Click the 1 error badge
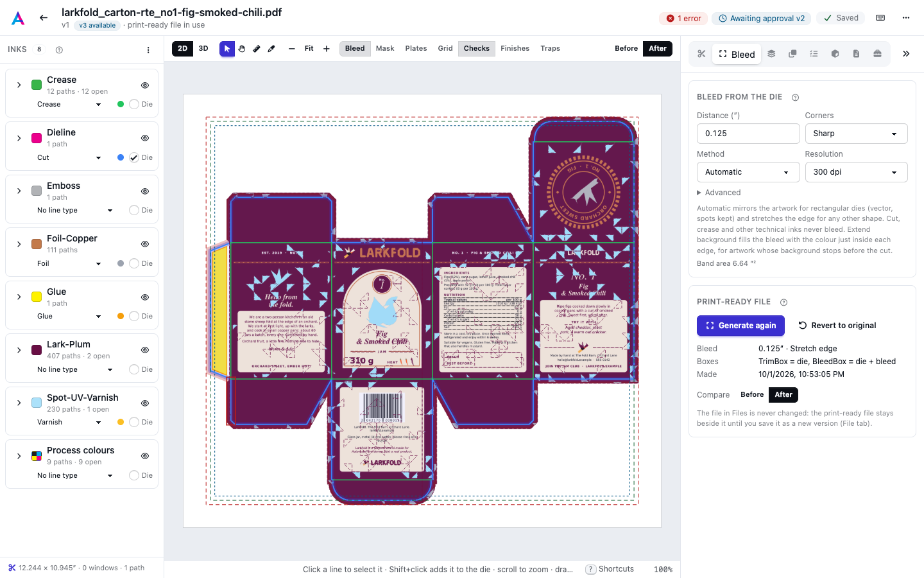Screen dimensions: 924x578 [683, 19]
